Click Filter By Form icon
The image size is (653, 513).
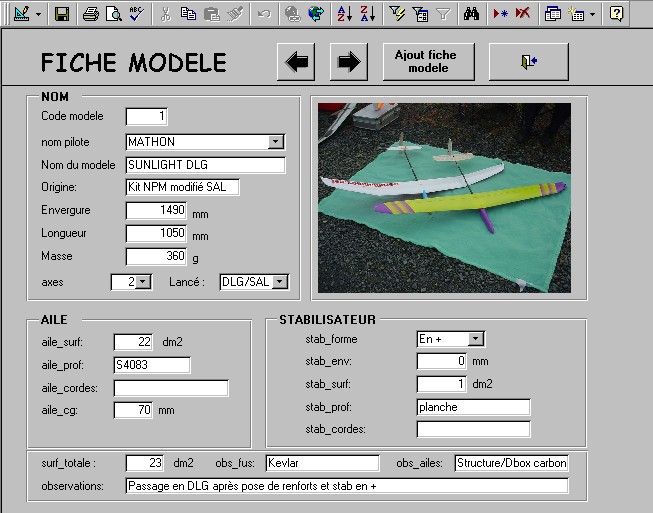point(420,14)
